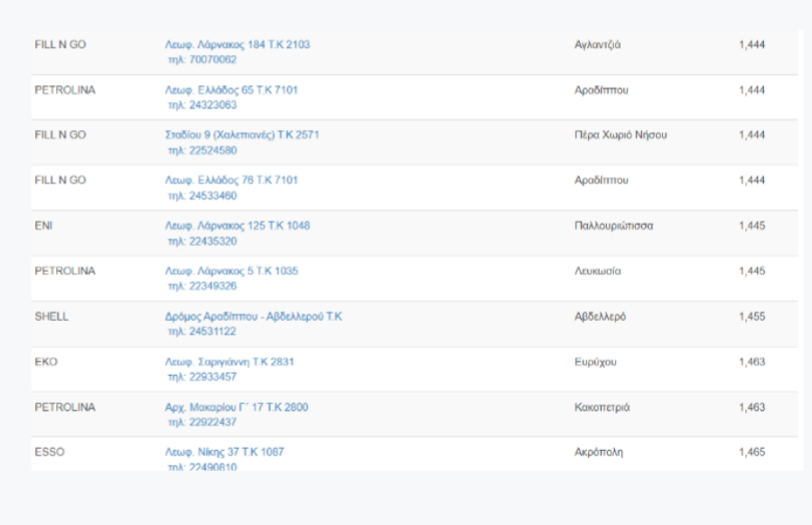
Task: Click the Πέρα Χωριό Νήσου area cell
Action: click(621, 135)
